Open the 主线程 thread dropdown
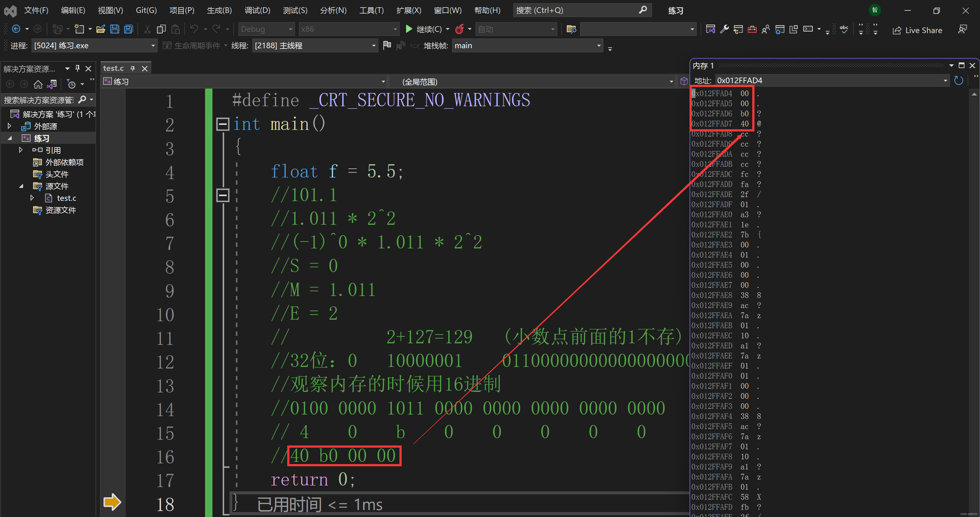 tap(374, 46)
